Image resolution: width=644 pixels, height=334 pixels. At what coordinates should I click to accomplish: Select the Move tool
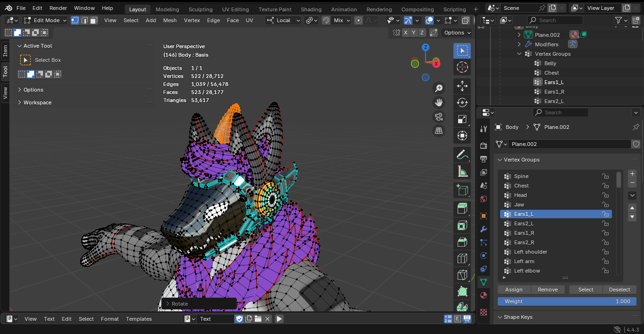coord(462,86)
